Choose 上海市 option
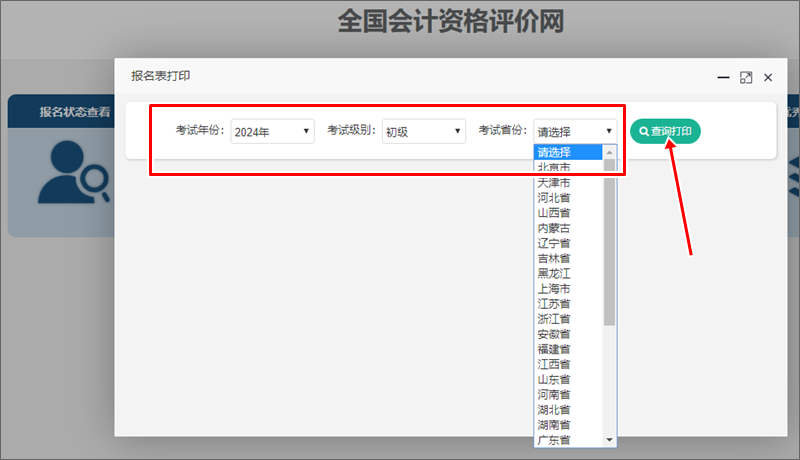 tap(568, 289)
